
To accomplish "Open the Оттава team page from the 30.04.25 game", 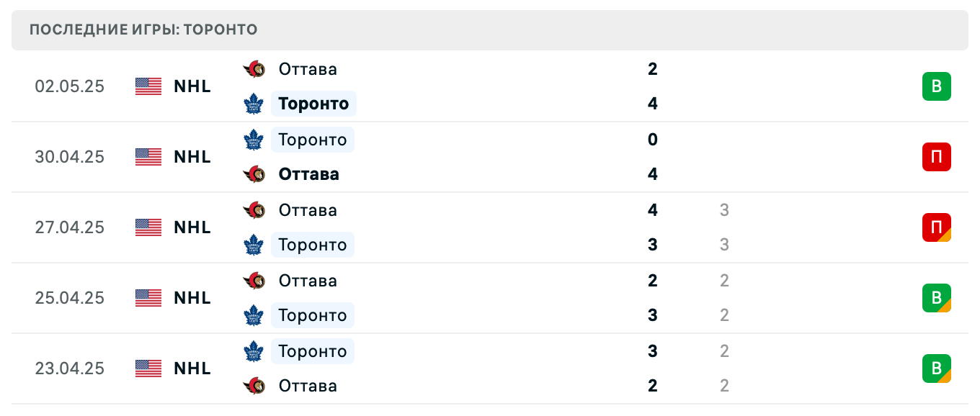I will [308, 174].
